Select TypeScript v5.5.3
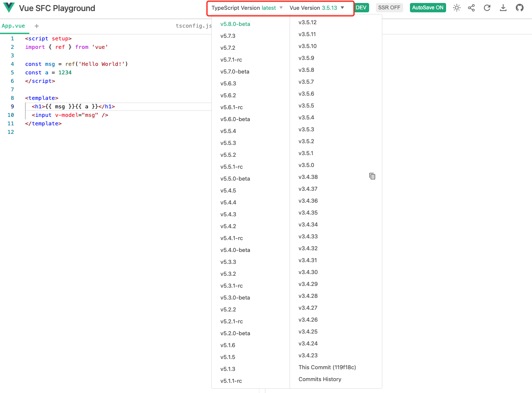Image resolution: width=532 pixels, height=393 pixels. coord(228,143)
